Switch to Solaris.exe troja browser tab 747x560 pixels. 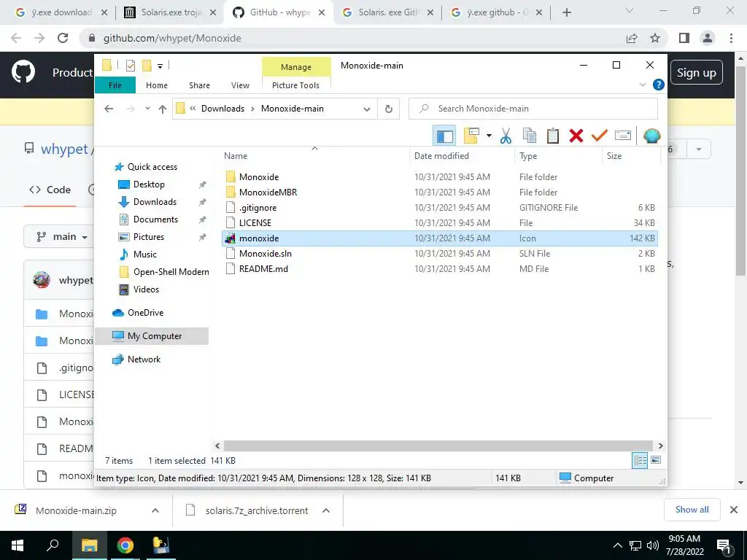pos(169,12)
